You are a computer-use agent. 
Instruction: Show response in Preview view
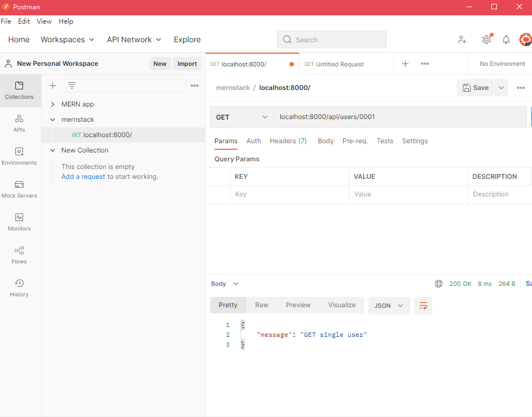click(298, 305)
